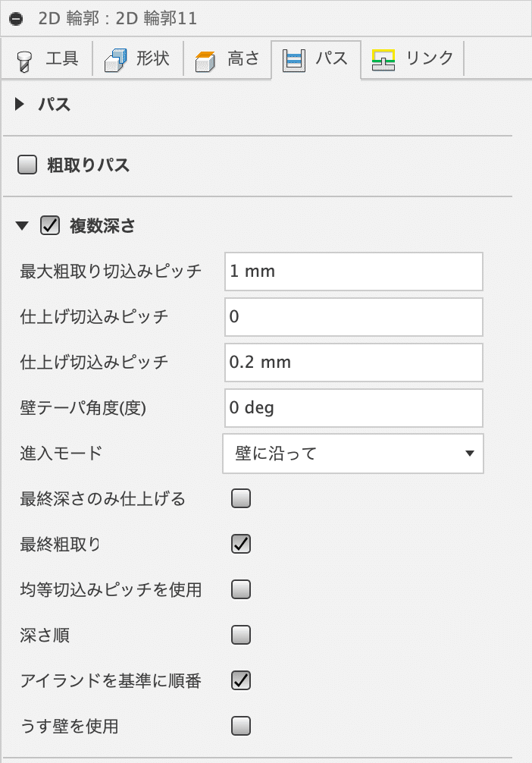This screenshot has width=532, height=763.
Task: Uncheck アイランドを基準に順番 checkbox
Action: coord(241,680)
